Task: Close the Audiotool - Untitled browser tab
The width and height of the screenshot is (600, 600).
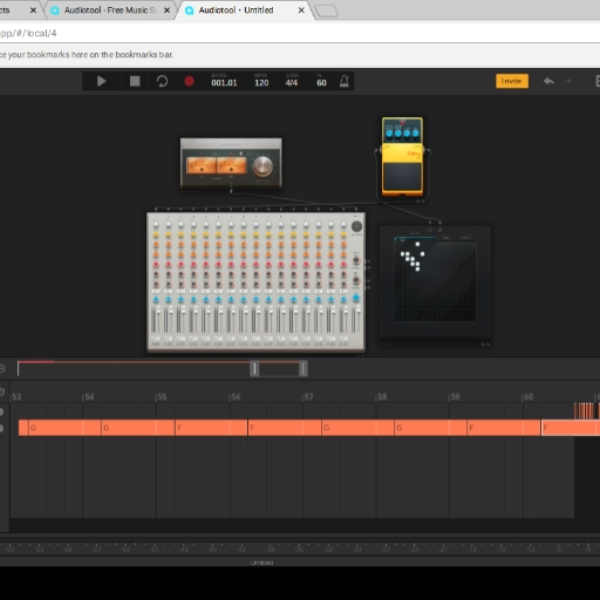Action: point(301,10)
